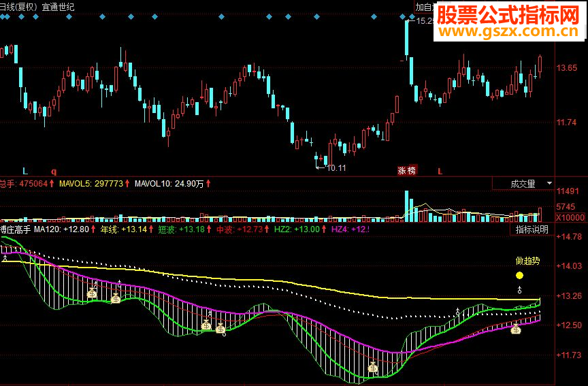Click the red arrow after 总手 475064
Screen dimensions: 588x386
52,183
